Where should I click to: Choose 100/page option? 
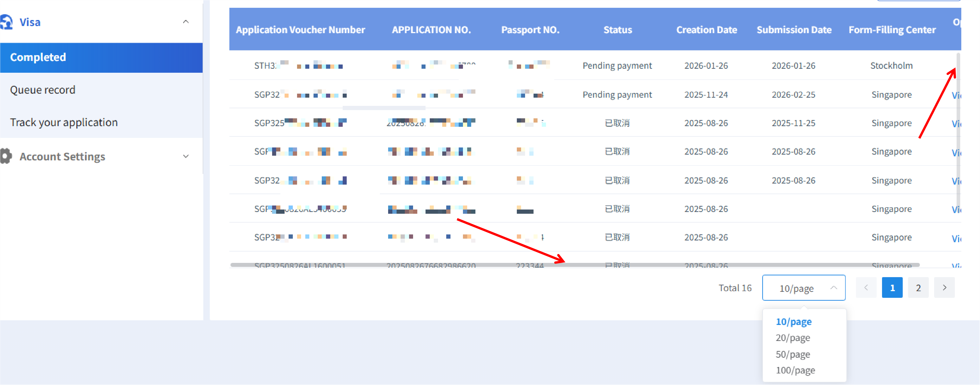click(x=795, y=370)
